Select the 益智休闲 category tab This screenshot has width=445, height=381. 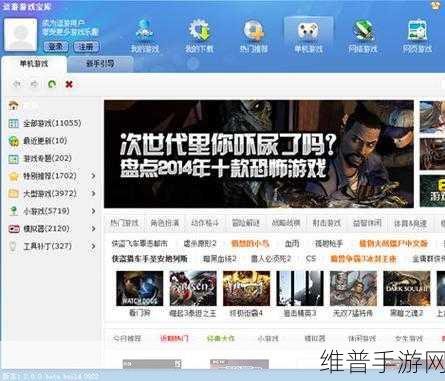[367, 223]
